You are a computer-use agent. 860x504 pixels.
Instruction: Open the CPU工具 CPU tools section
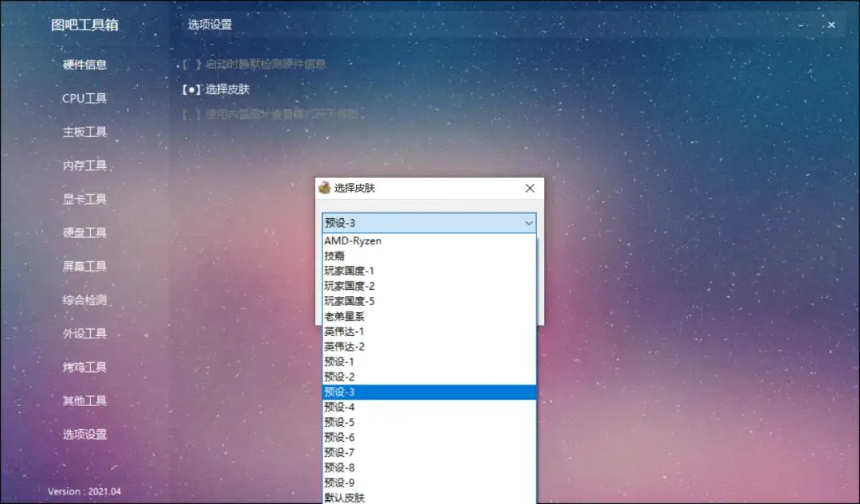click(84, 98)
